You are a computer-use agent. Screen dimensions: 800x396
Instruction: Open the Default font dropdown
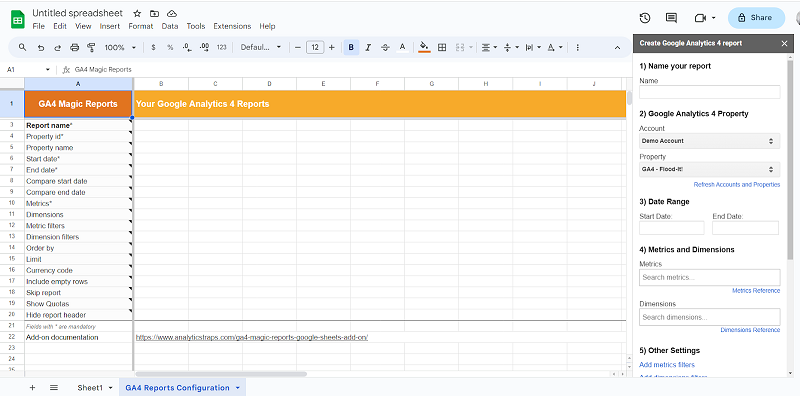[x=261, y=47]
